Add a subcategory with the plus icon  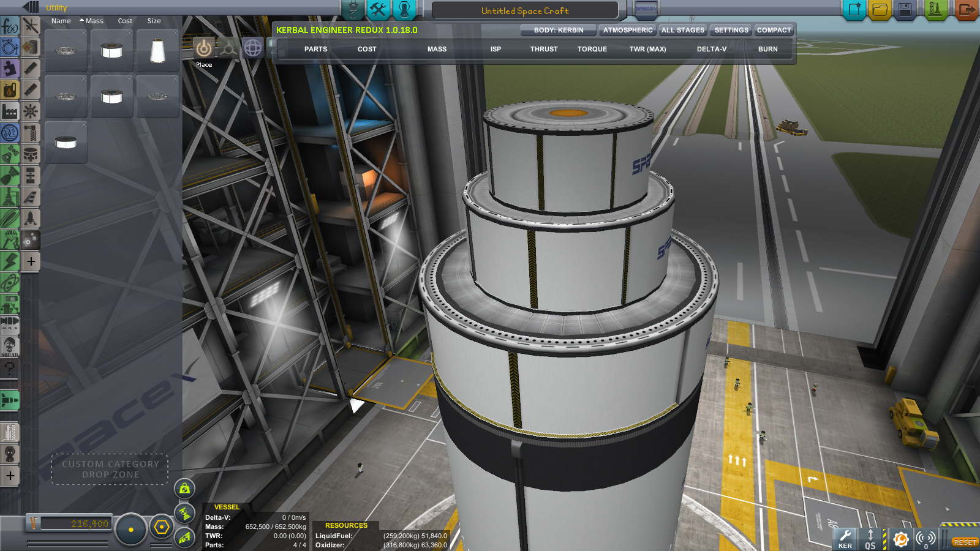tap(31, 261)
